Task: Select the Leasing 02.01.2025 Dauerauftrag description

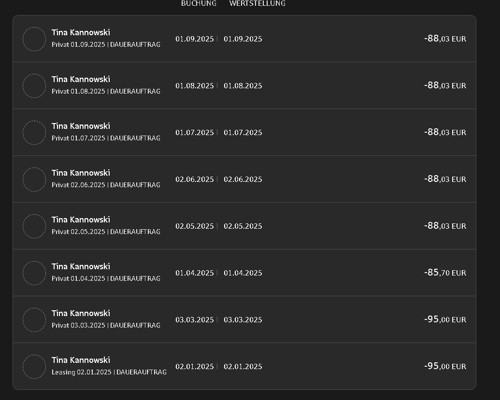Action: click(x=109, y=372)
